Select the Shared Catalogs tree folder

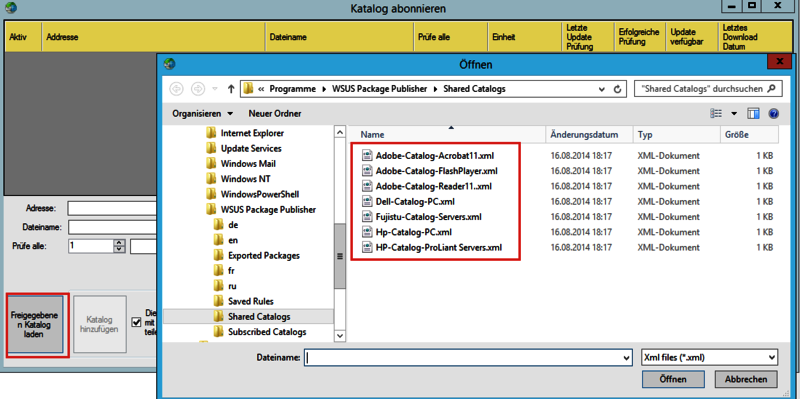point(259,317)
